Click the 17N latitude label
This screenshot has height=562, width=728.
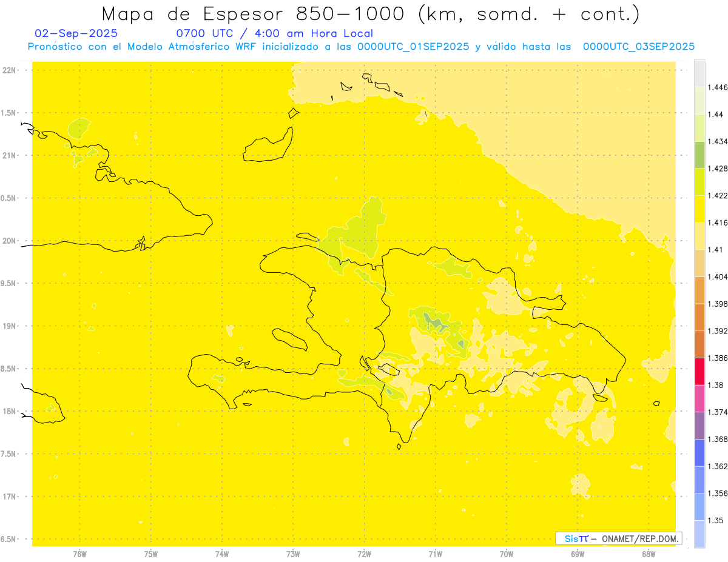point(8,497)
